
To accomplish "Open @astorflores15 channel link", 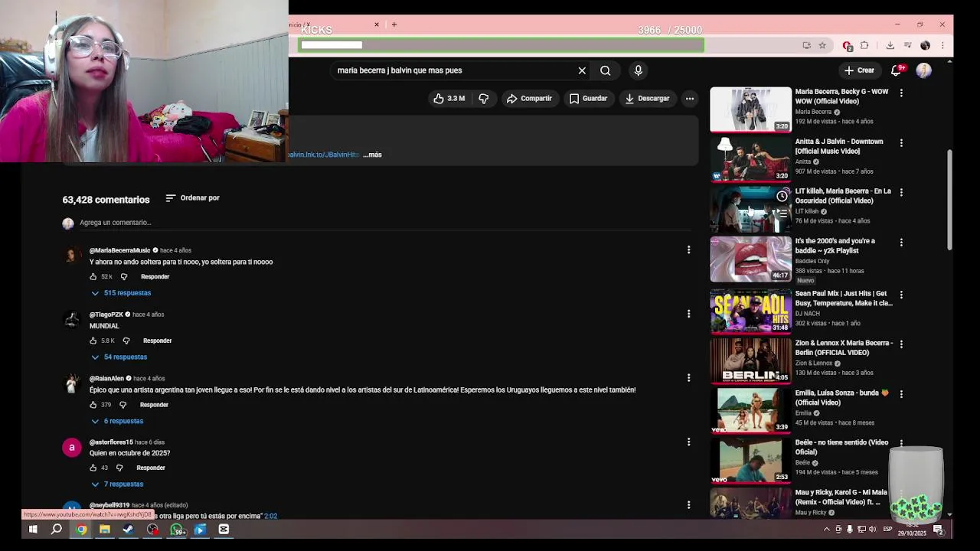I will click(x=111, y=442).
